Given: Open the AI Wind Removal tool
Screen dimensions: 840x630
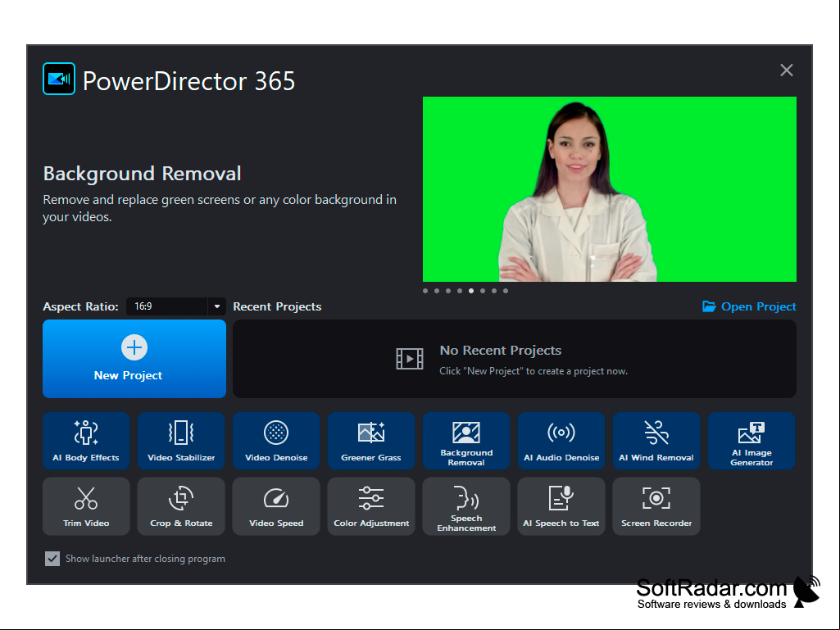Looking at the screenshot, I should (x=656, y=441).
